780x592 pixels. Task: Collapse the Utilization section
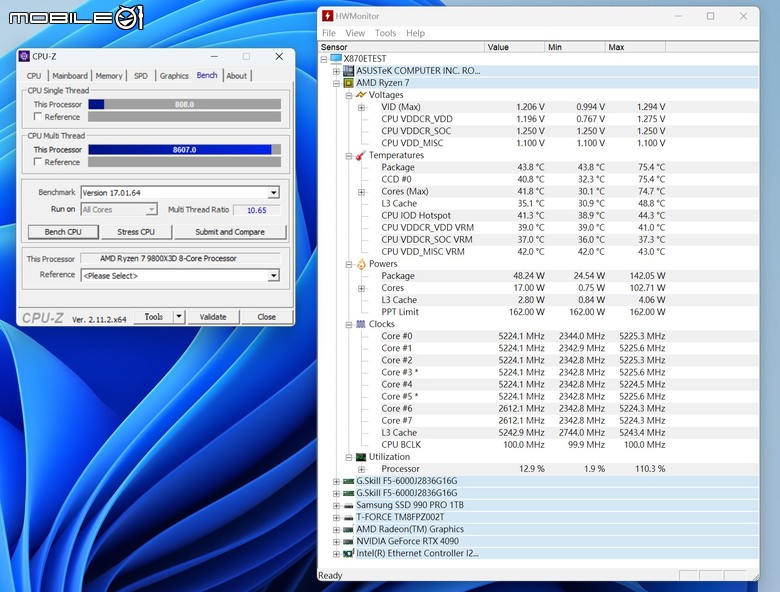(x=349, y=457)
